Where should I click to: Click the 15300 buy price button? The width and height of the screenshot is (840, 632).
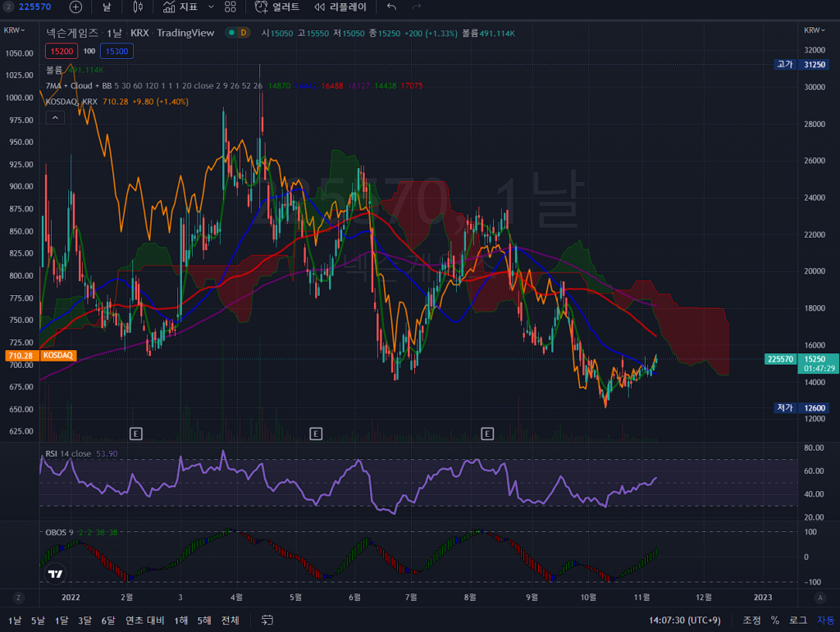click(x=117, y=51)
